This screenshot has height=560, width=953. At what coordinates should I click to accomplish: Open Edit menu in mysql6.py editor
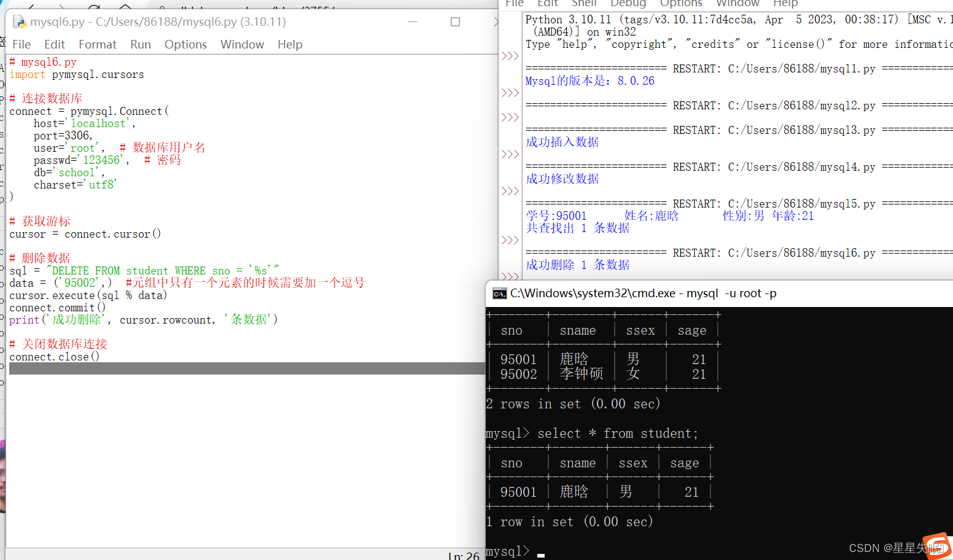click(55, 44)
